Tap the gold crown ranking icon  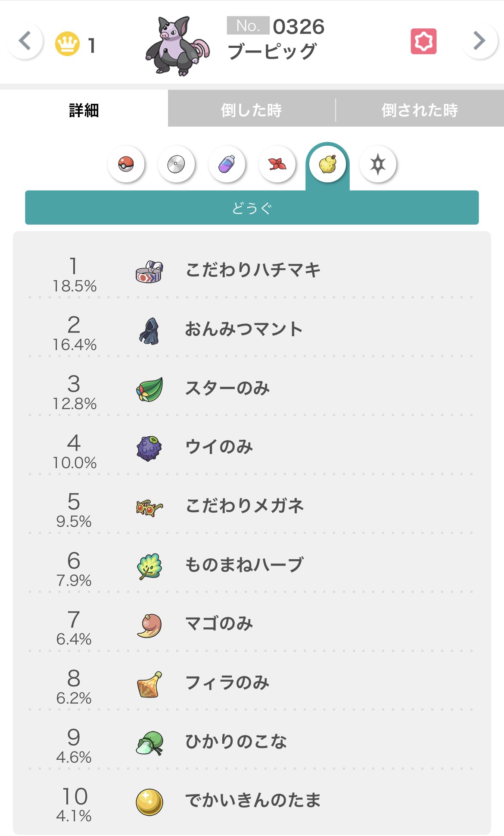point(67,44)
